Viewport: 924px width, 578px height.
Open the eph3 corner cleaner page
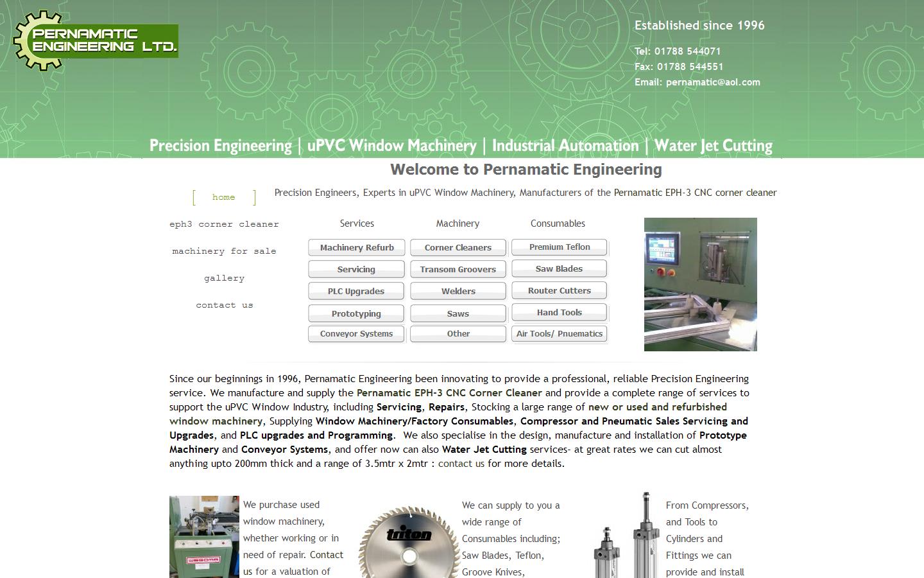(224, 224)
